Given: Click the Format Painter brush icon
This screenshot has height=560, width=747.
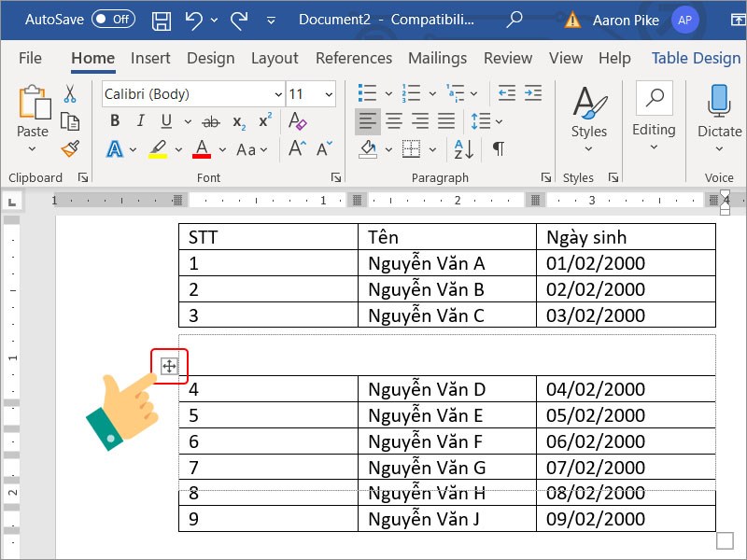Looking at the screenshot, I should (x=70, y=148).
